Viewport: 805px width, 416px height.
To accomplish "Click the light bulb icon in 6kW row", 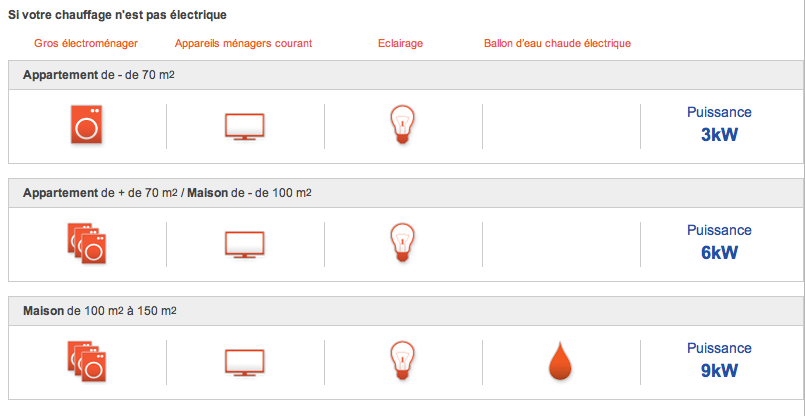I will [x=402, y=242].
